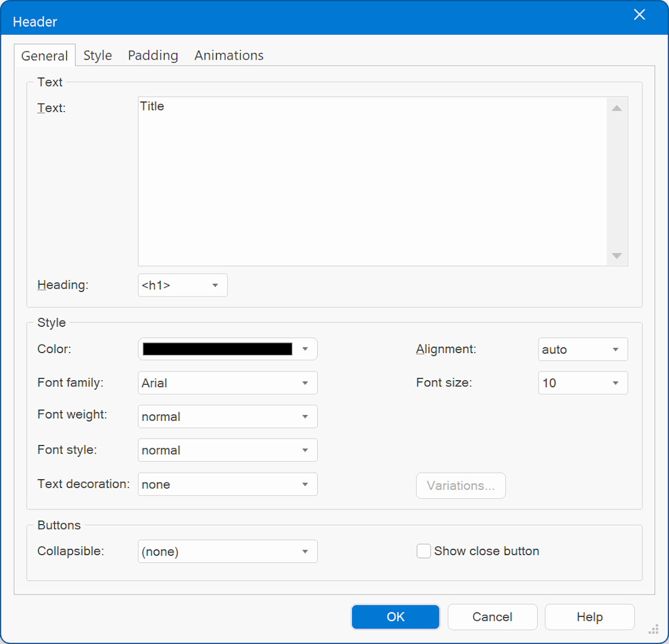669x644 pixels.
Task: Click the text area scroll up arrow
Action: click(617, 108)
